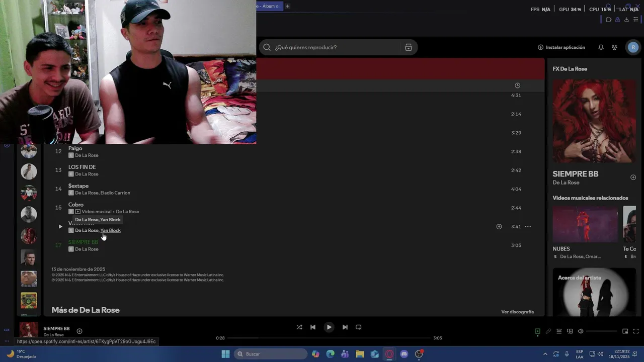Image resolution: width=644 pixels, height=362 pixels.
Task: Open the red-haired artist thumbnail in sidebar
Action: (x=29, y=236)
